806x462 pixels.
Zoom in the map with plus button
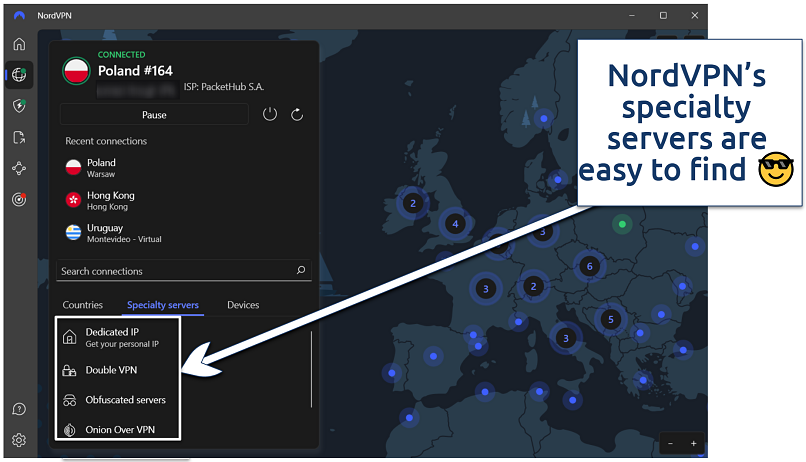click(693, 443)
